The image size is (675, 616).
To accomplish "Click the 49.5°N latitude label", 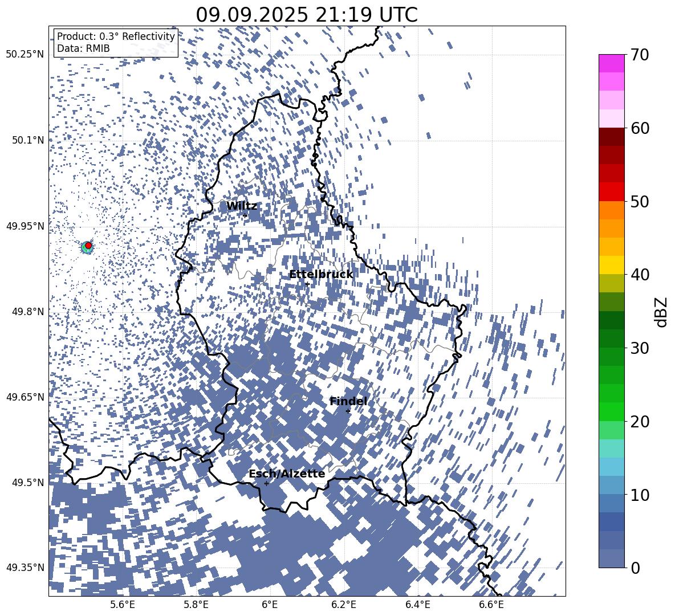I will click(x=27, y=482).
